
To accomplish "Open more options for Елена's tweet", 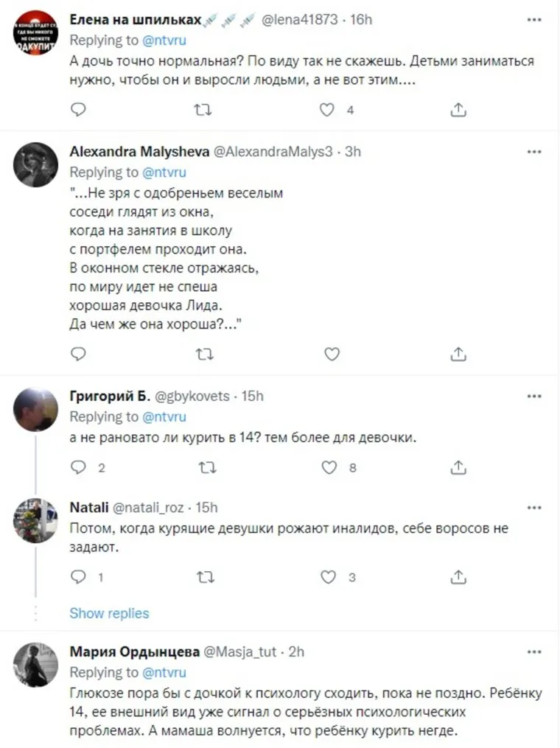I will coord(534,18).
